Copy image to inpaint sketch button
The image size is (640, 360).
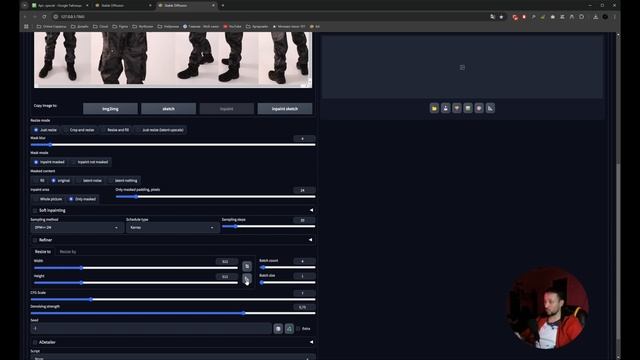pyautogui.click(x=285, y=109)
